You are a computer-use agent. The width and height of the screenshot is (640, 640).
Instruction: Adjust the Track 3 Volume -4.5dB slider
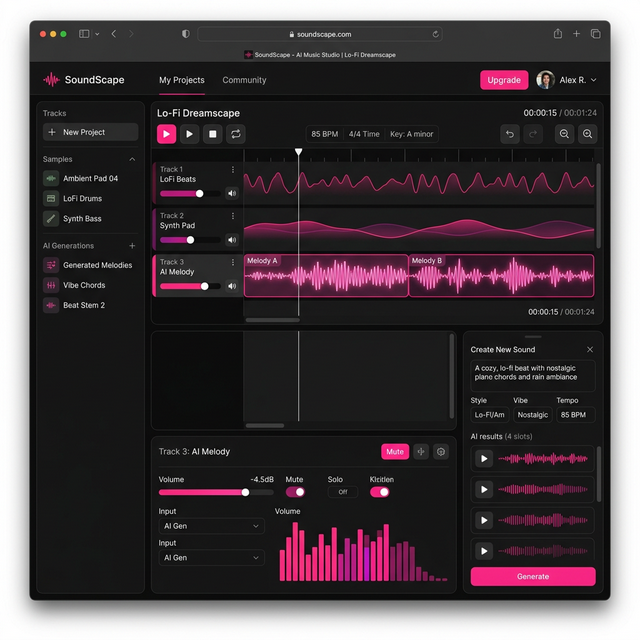tap(216, 492)
